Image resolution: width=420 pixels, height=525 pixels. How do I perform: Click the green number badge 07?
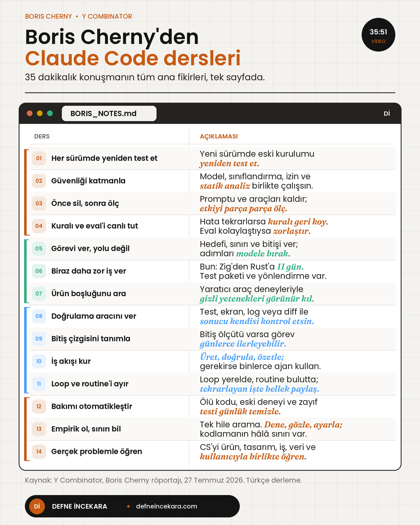coord(39,294)
